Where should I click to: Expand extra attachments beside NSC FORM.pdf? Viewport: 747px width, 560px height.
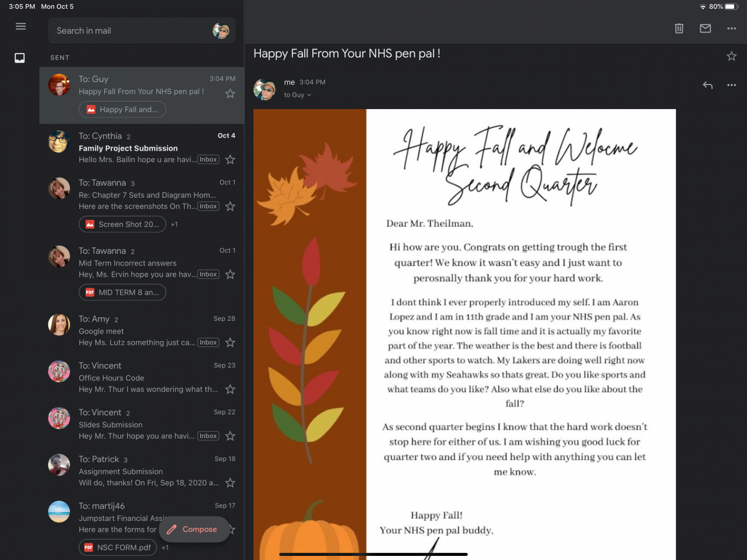click(165, 548)
